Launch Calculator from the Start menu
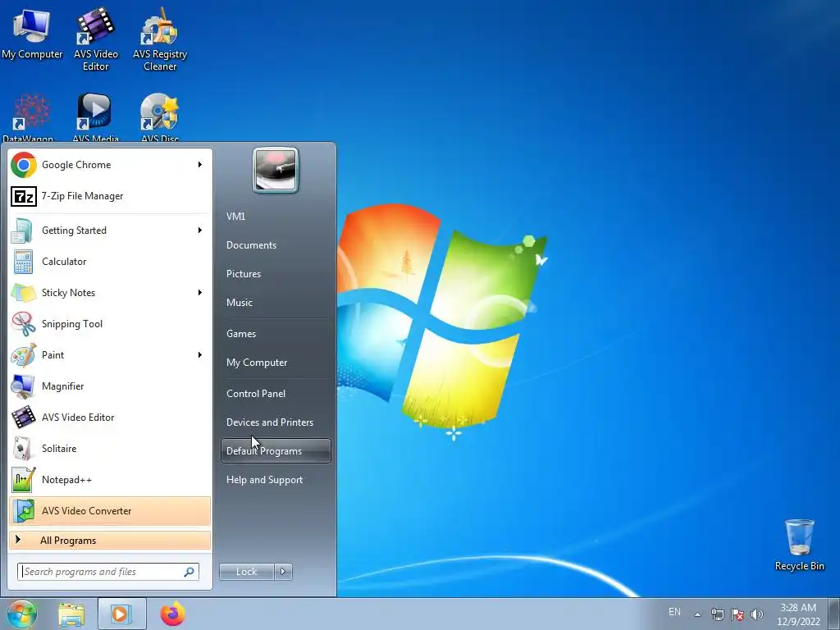The image size is (840, 630). (x=110, y=262)
